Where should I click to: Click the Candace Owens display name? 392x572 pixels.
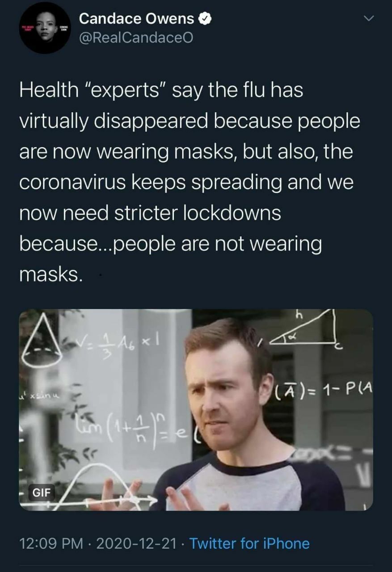(137, 19)
